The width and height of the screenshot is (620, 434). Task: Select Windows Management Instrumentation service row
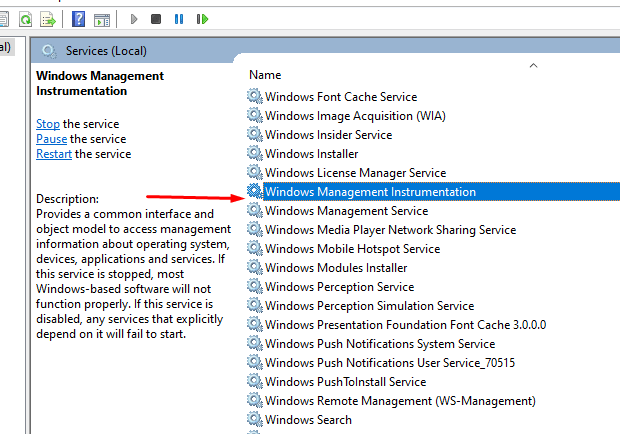370,192
